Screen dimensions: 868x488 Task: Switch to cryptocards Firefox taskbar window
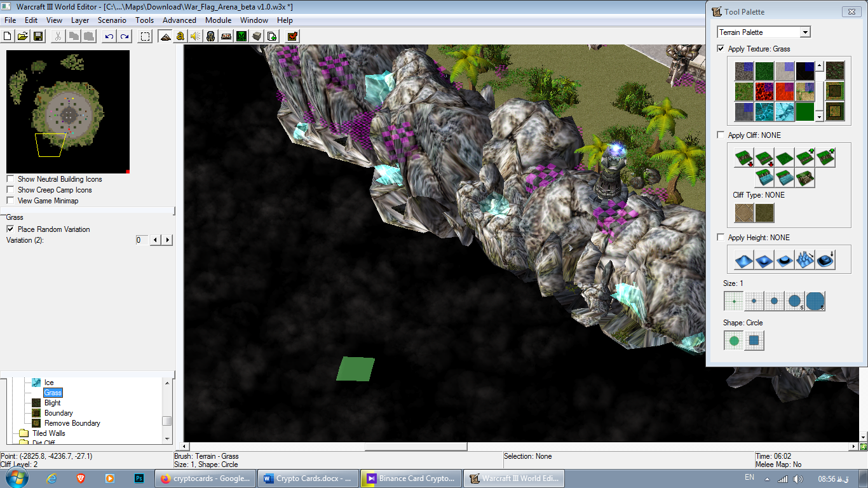[x=205, y=478]
